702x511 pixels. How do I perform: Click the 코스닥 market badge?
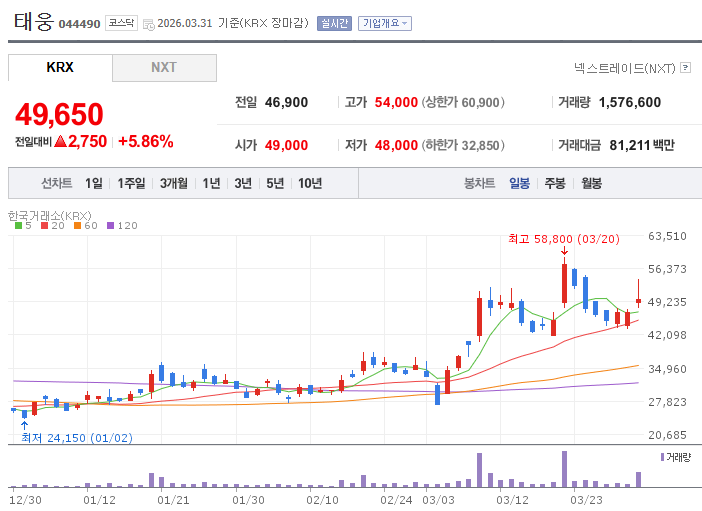coord(121,23)
